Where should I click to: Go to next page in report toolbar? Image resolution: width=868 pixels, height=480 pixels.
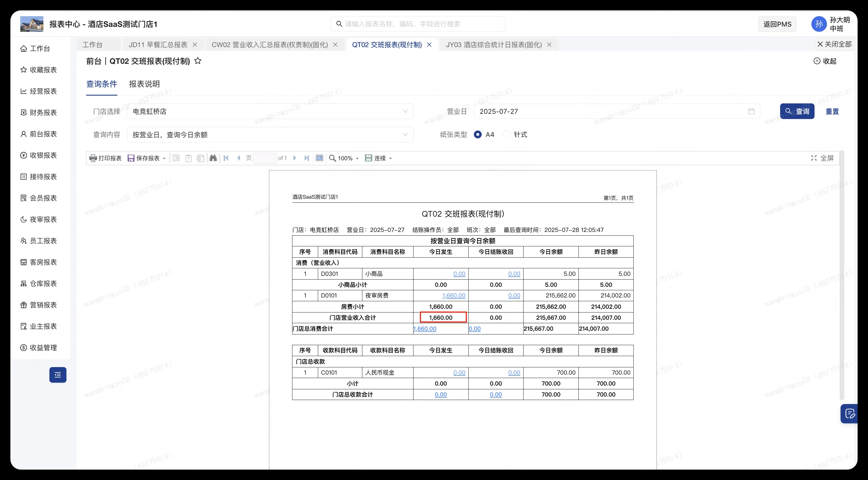(x=295, y=158)
